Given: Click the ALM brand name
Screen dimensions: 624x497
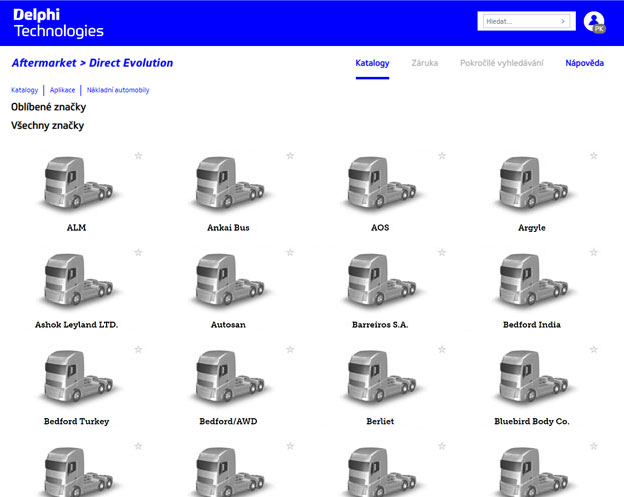Looking at the screenshot, I should tap(76, 228).
